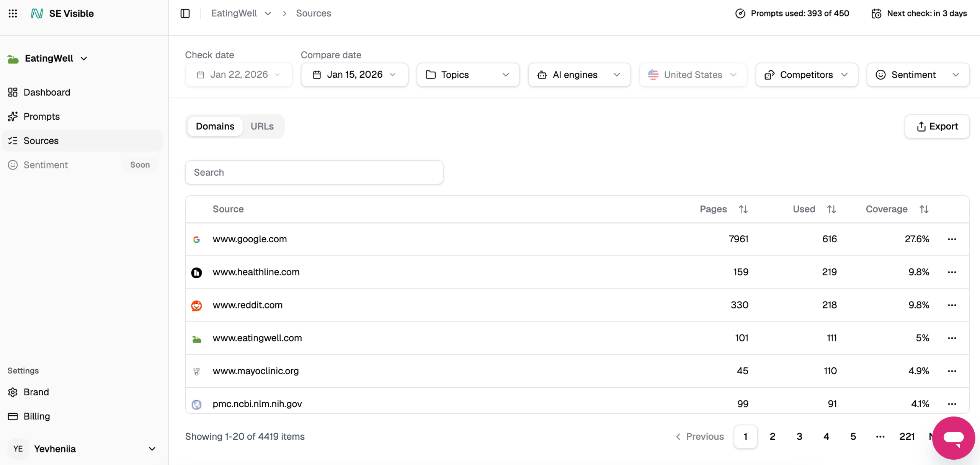This screenshot has width=980, height=465.
Task: Sort table by Used column arrows
Action: 831,209
